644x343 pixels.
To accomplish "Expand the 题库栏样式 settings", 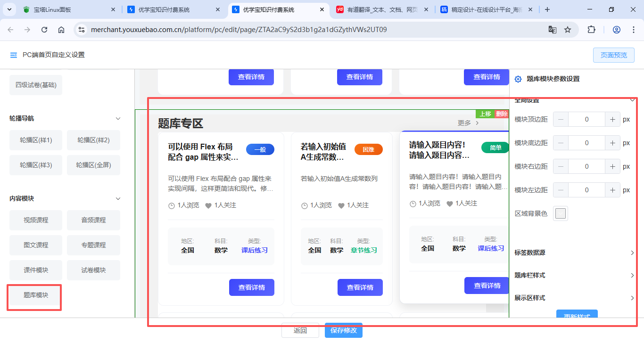I will (632, 276).
